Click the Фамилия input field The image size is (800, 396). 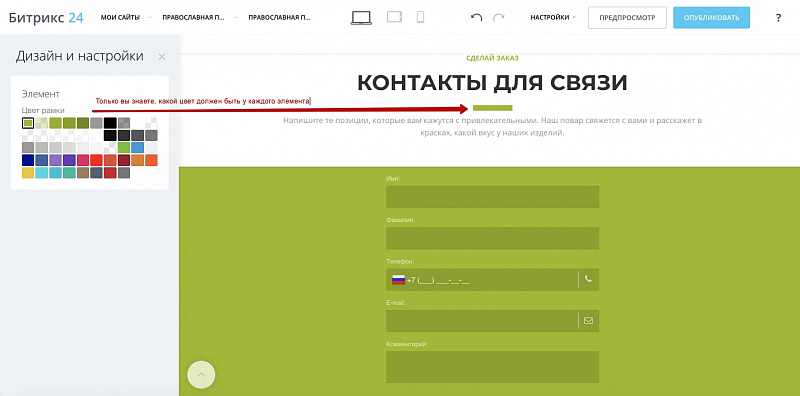point(492,238)
